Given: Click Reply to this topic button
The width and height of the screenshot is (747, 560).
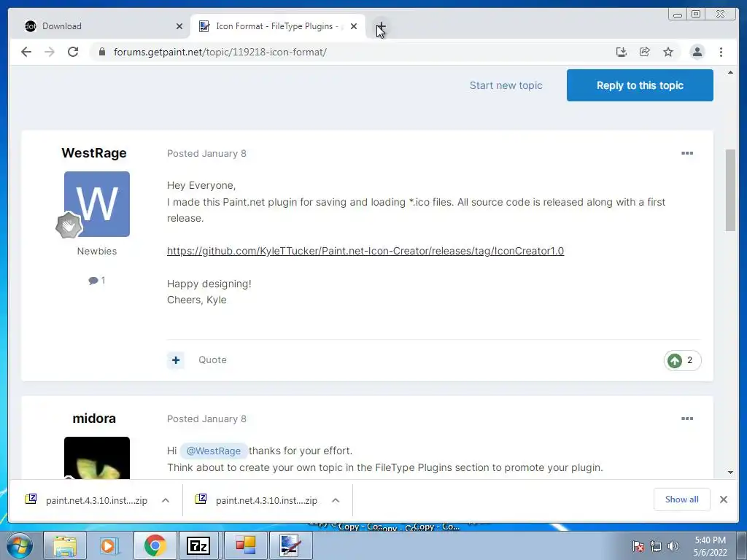Looking at the screenshot, I should [x=640, y=85].
